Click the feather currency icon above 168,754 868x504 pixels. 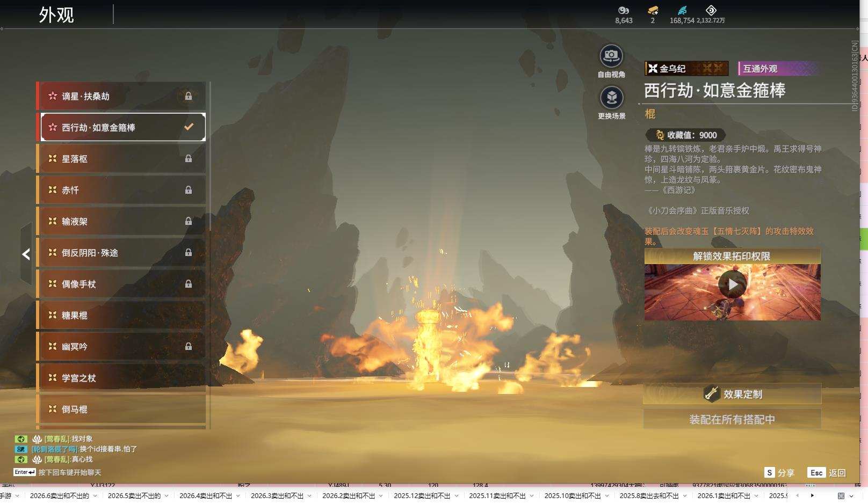(682, 10)
